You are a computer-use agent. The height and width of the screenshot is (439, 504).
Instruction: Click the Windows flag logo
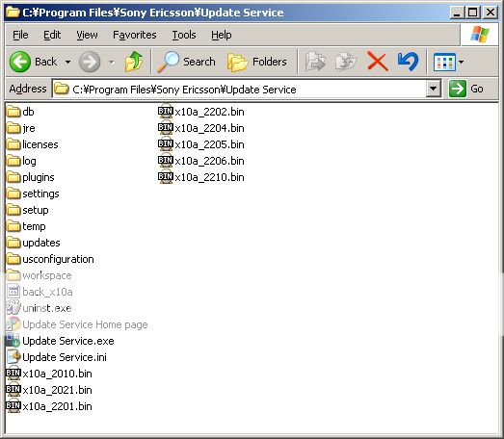click(x=480, y=34)
